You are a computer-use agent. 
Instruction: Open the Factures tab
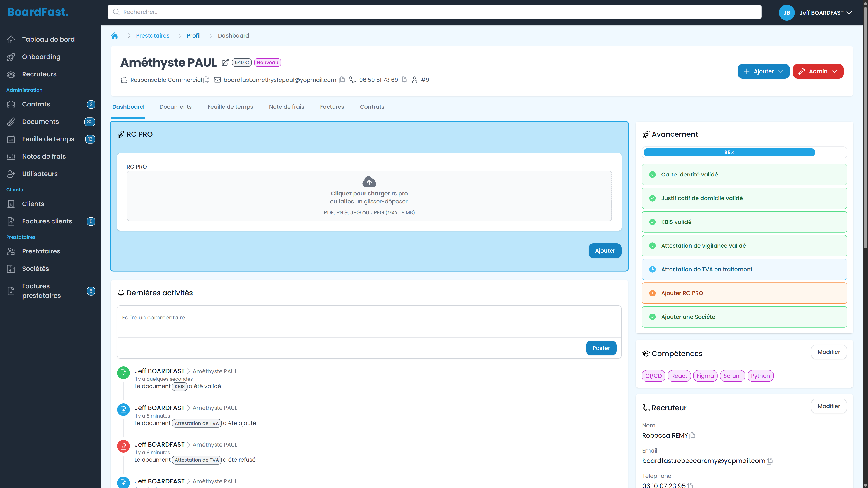point(332,107)
